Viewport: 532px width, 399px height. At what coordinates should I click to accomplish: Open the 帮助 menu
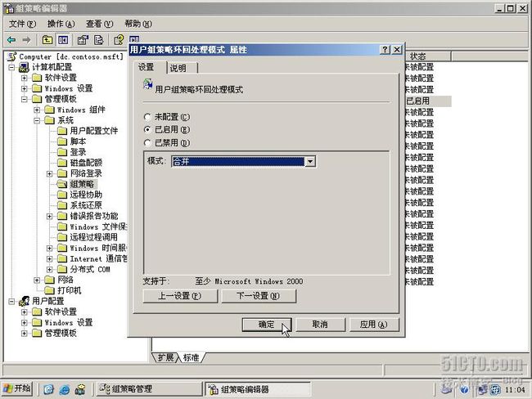pos(138,24)
